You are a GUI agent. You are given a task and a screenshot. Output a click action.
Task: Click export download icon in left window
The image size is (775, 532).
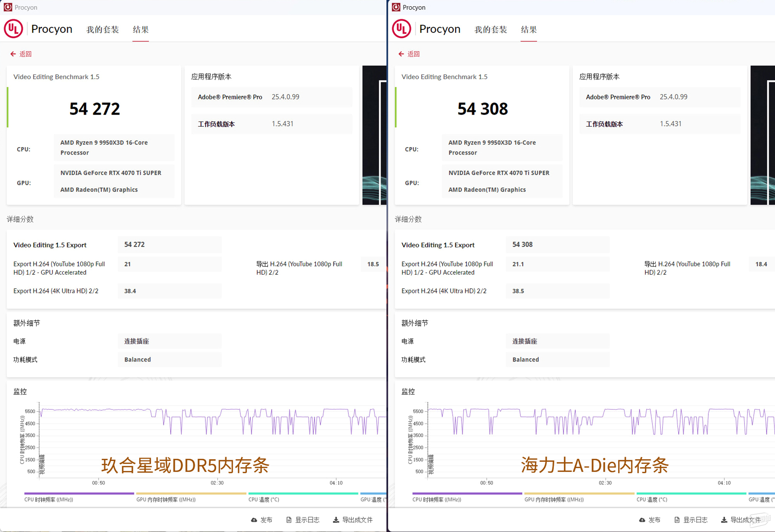[336, 520]
